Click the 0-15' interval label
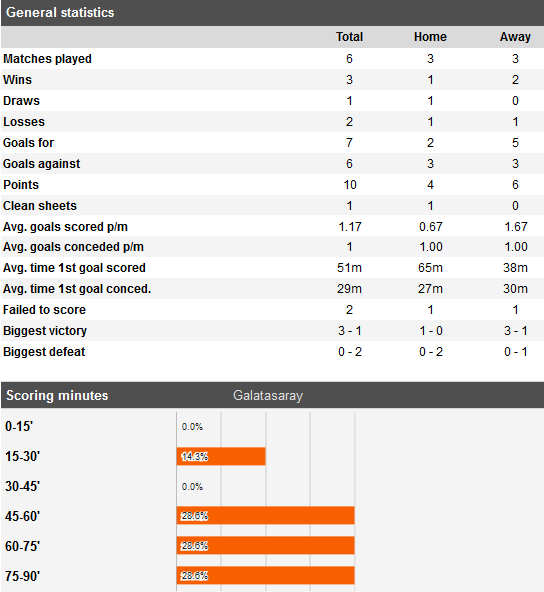Screen dimensions: 544x592 pyautogui.click(x=19, y=427)
